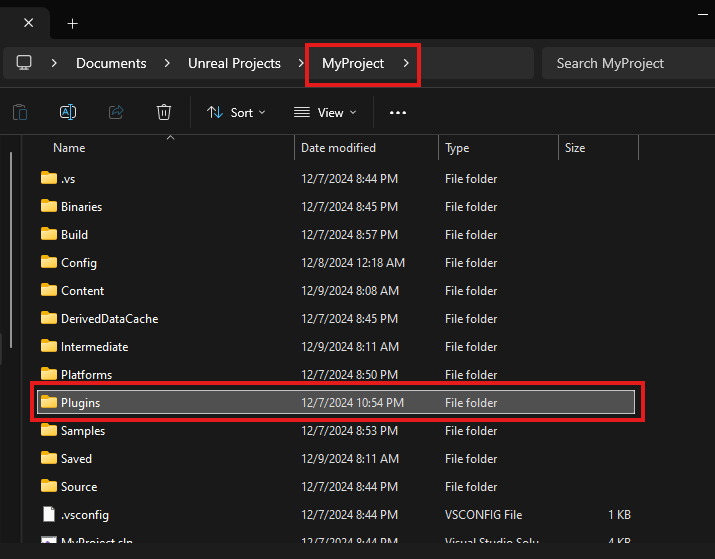
Task: Select the Content folder
Action: click(x=82, y=291)
